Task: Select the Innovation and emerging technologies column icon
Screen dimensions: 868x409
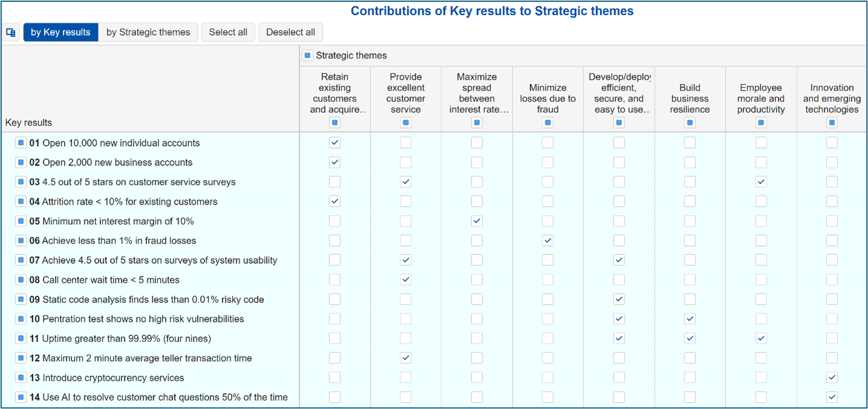Action: click(x=832, y=122)
